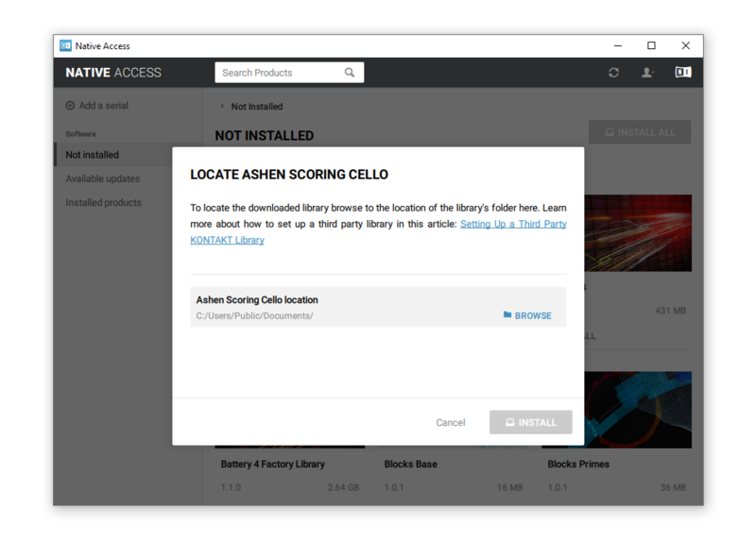Viewport: 756px width, 558px height.
Task: Click the Software section label
Action: [80, 134]
